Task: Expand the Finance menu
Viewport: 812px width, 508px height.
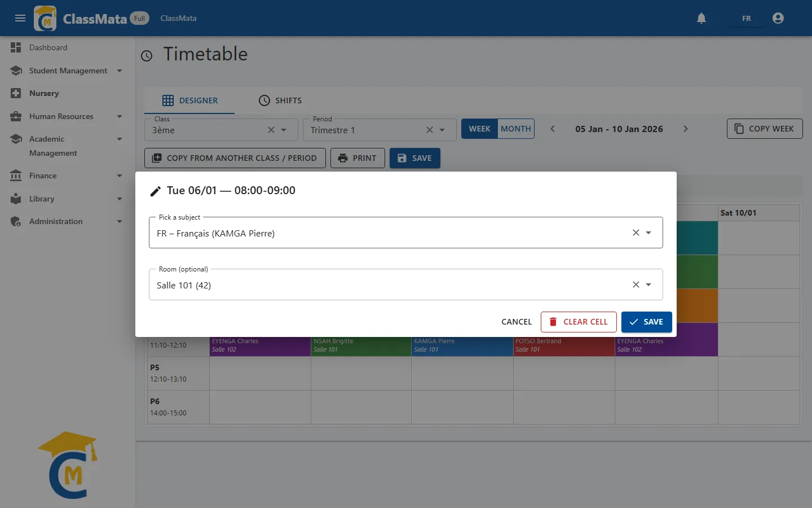Action: (68, 176)
